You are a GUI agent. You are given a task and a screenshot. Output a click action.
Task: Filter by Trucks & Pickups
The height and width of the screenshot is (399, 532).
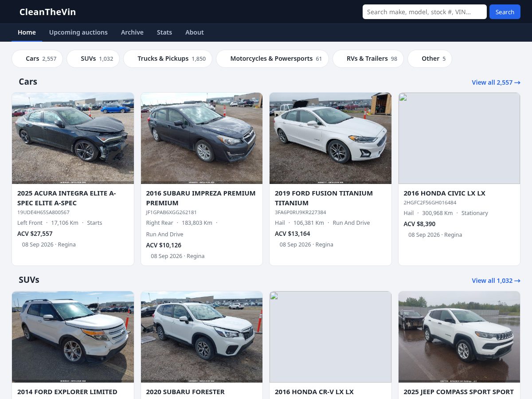[x=168, y=59]
